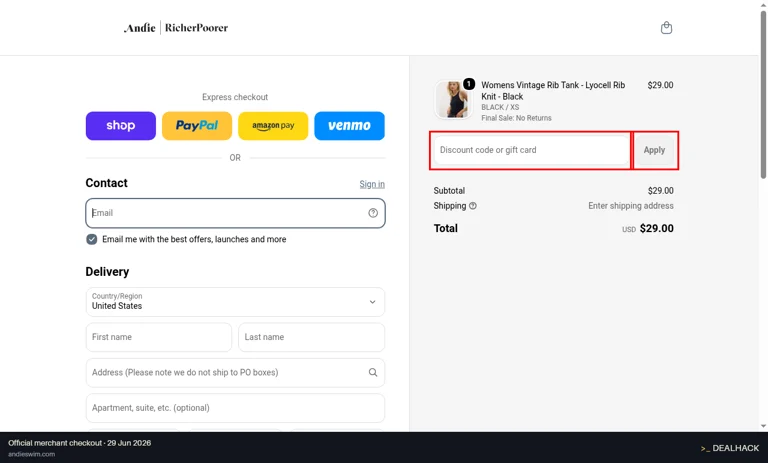The image size is (768, 463).
Task: Click the Sign in link
Action: pos(372,184)
